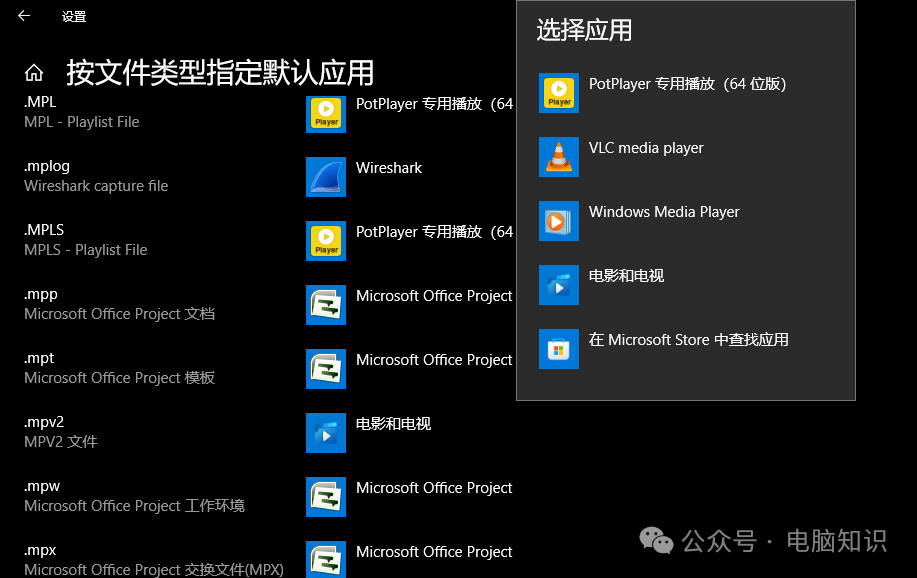Click 'Microsoft Office Project 工作环境' description
This screenshot has width=917, height=578.
coord(135,505)
